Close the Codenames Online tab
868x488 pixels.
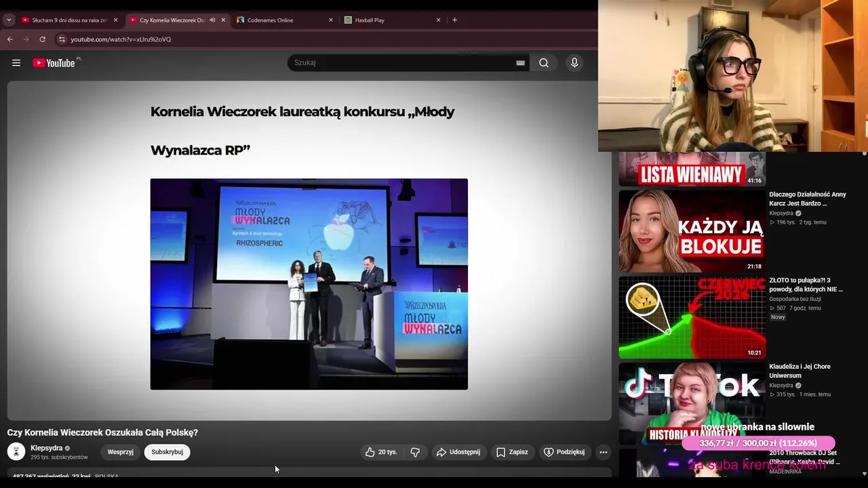[331, 20]
